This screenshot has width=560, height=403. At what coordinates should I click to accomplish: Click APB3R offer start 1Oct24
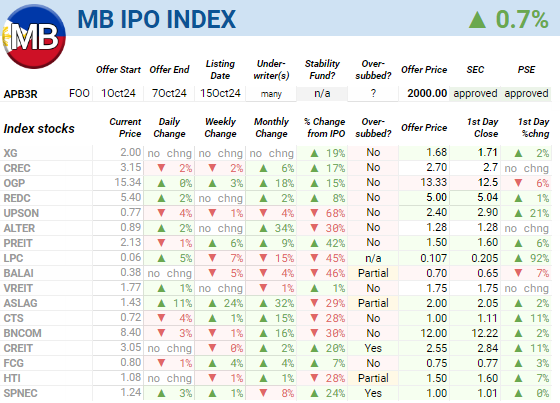tap(118, 94)
